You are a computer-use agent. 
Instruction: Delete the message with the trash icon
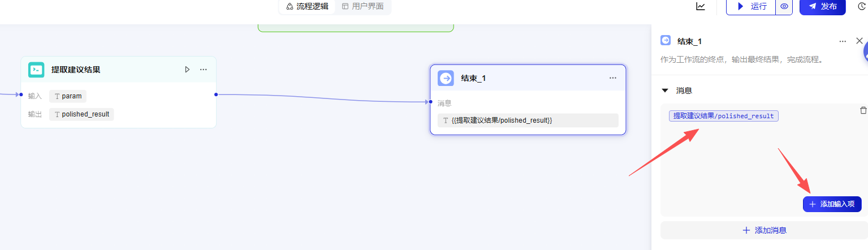click(x=863, y=110)
